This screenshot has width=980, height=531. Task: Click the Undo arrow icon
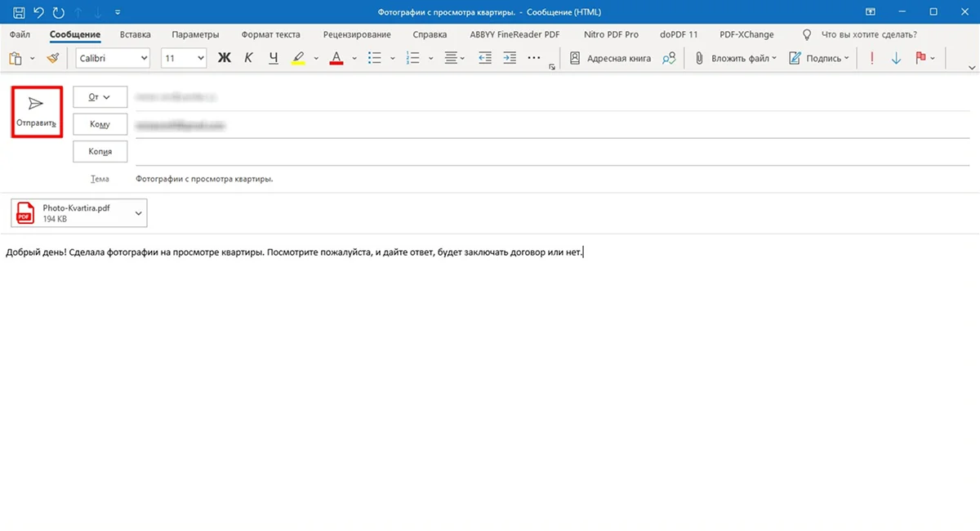coord(38,12)
